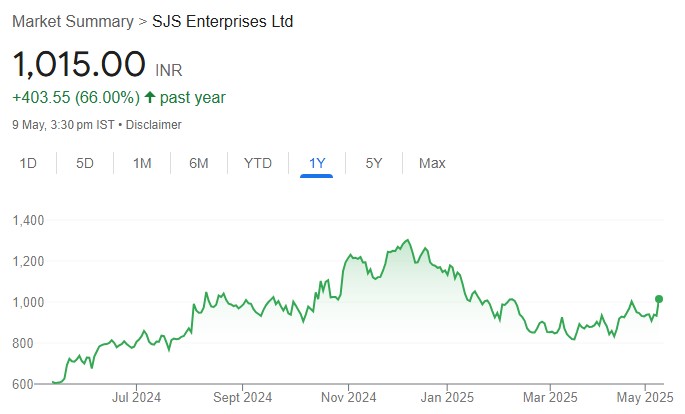The image size is (685, 414).
Task: Click the chart peak near Dec 2024
Action: click(406, 240)
